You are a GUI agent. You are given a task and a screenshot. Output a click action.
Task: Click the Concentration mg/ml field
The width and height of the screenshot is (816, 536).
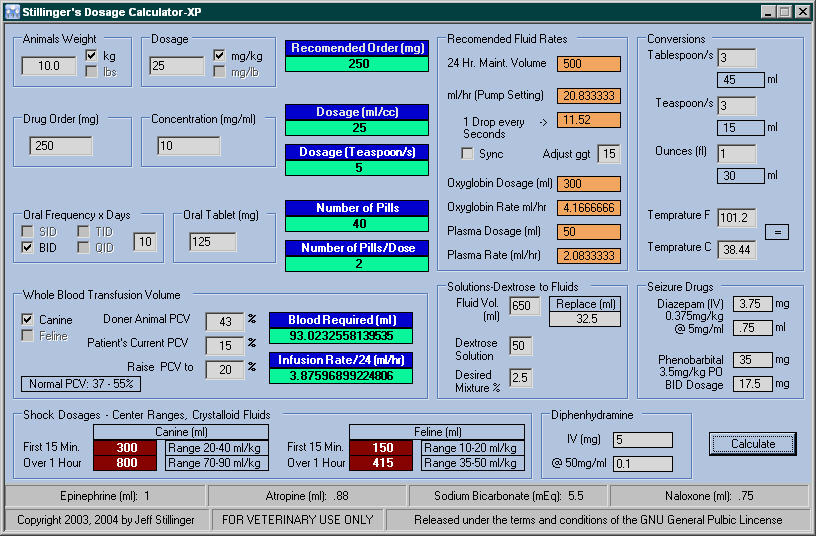188,146
